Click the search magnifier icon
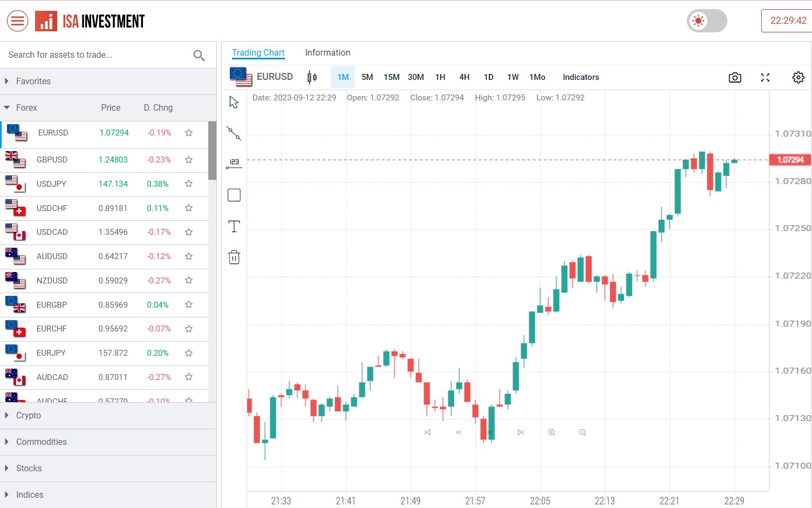This screenshot has width=812, height=508. coord(199,55)
